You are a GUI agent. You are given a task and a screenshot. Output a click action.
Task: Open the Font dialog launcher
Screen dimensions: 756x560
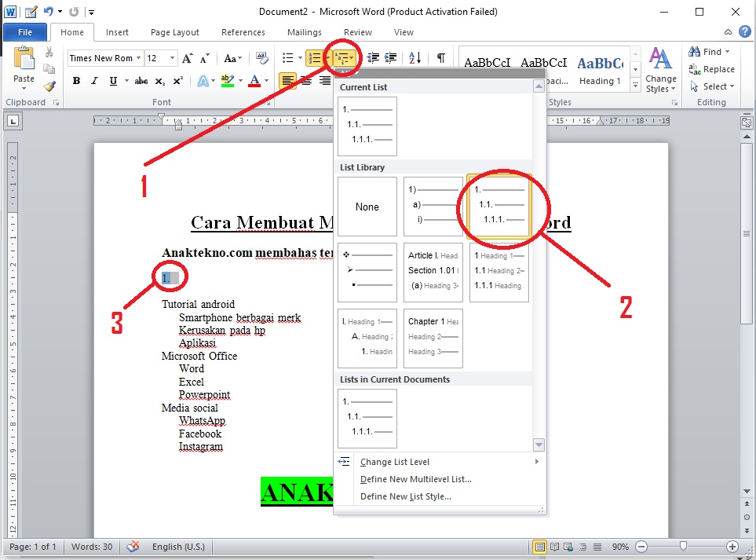tap(268, 103)
